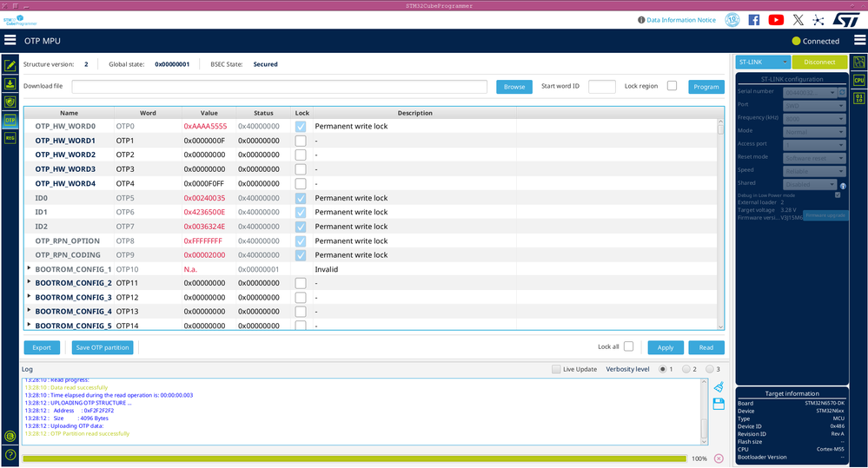The image size is (868, 468).
Task: Select the OTP sidebar icon
Action: click(x=10, y=120)
